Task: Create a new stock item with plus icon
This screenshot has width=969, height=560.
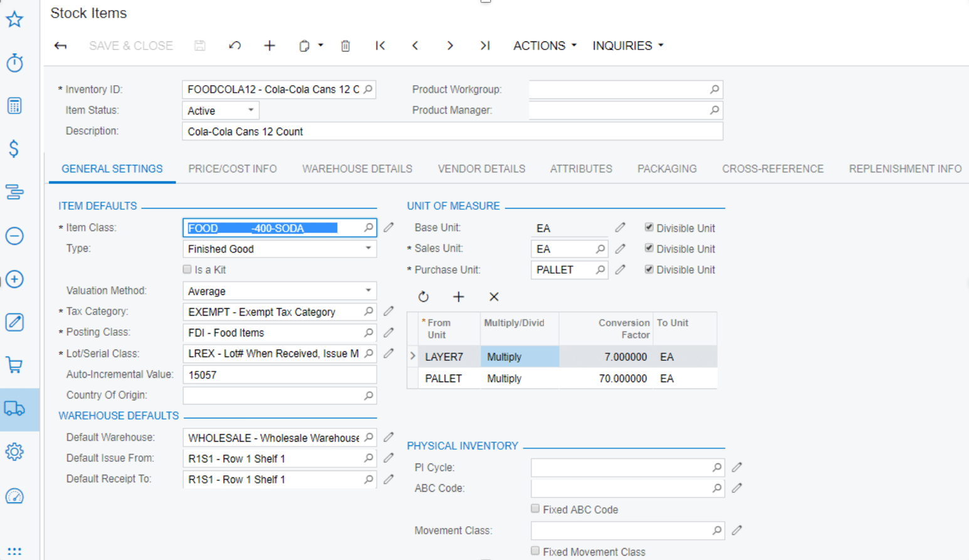Action: (269, 45)
